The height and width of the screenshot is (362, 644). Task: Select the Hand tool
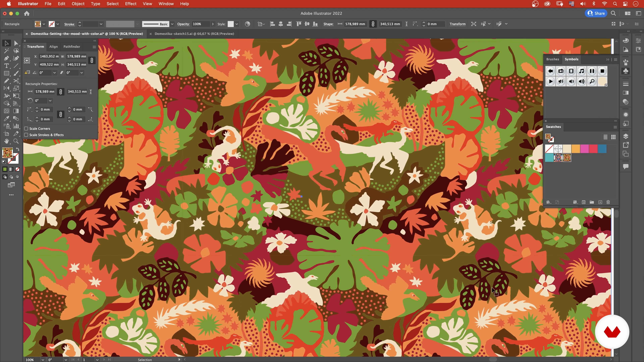tap(7, 141)
